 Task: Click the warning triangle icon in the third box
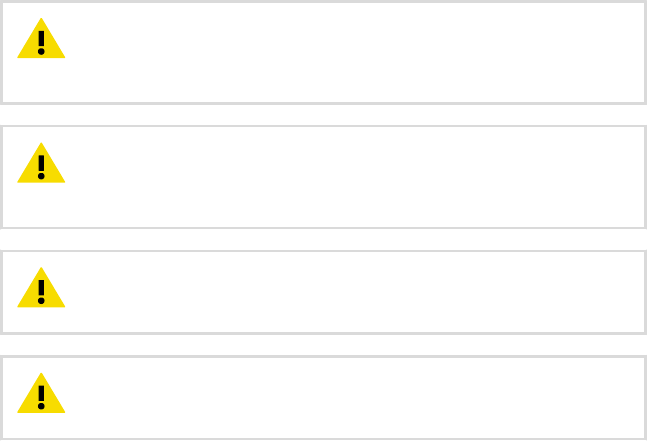click(x=41, y=287)
